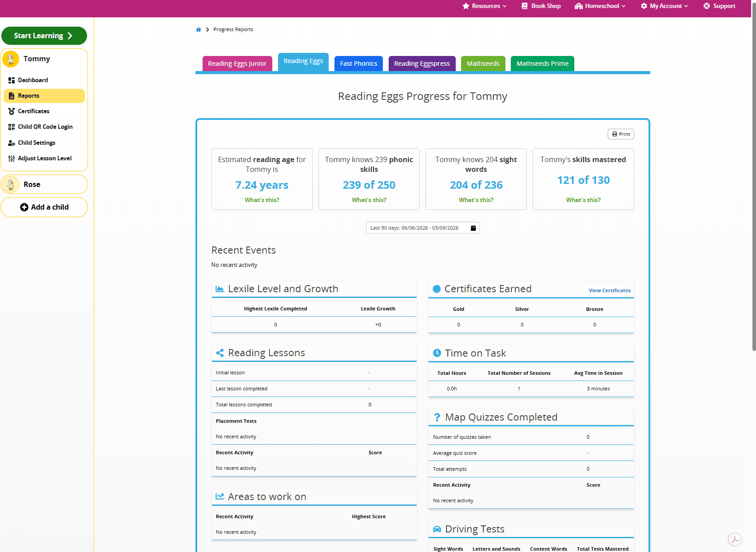Expand the Homeschool dropdown menu
756x552 pixels.
coord(600,6)
